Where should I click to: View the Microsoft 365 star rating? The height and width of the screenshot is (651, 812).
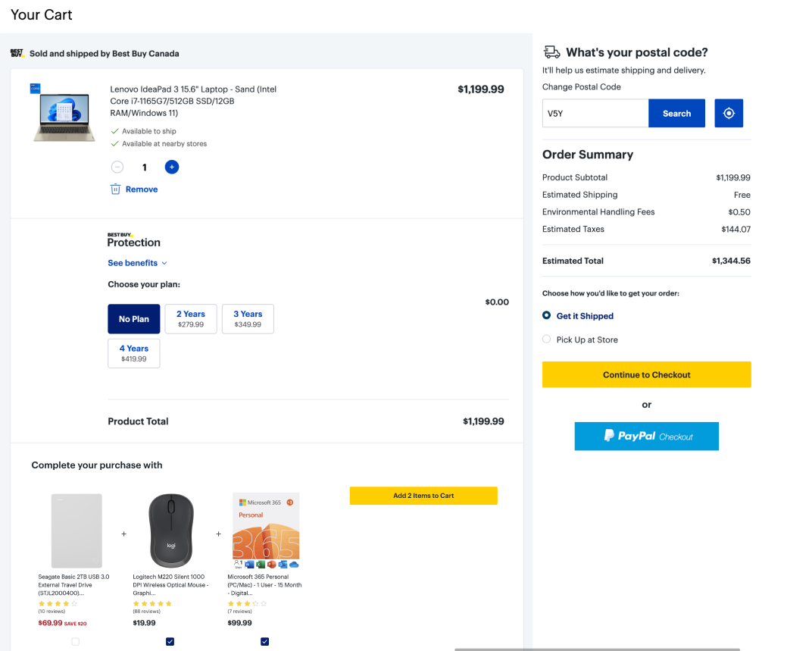pos(247,603)
